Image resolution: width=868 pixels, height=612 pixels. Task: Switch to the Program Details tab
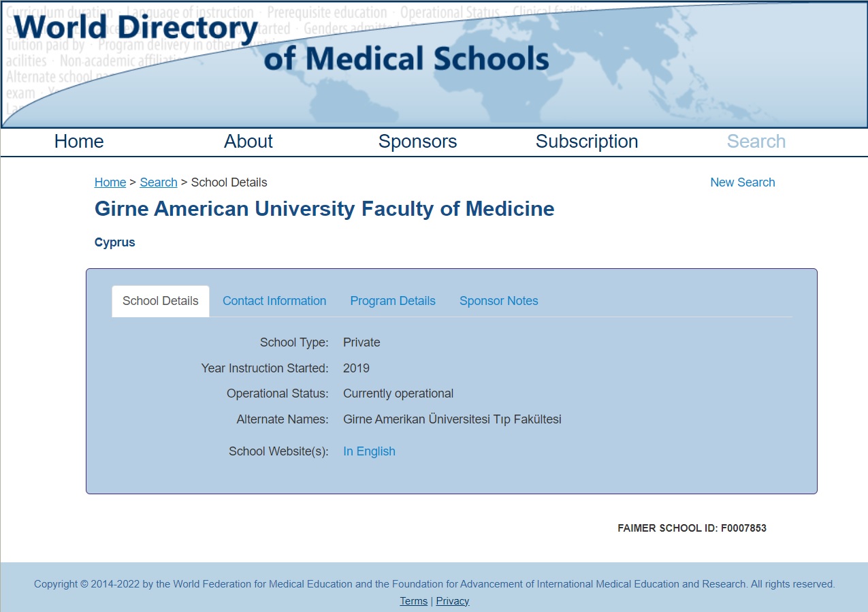393,301
